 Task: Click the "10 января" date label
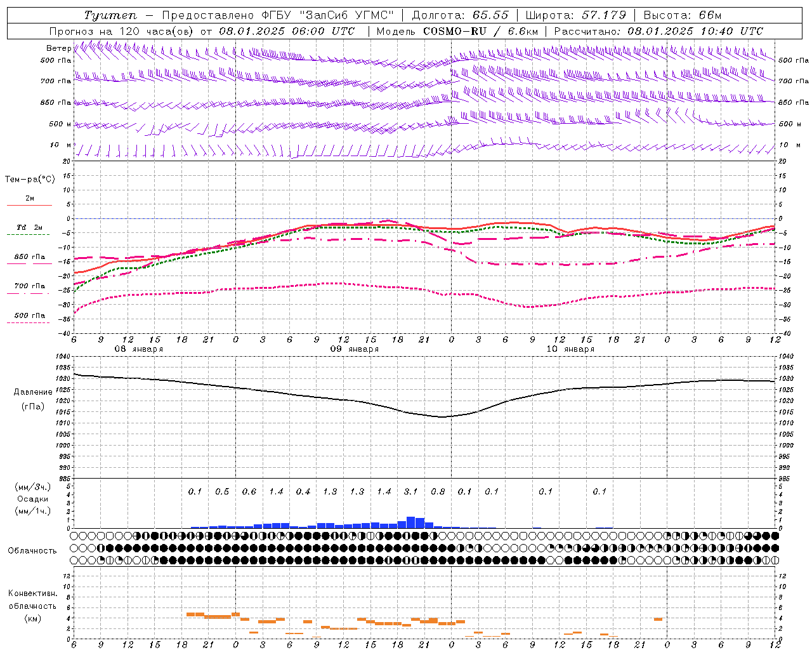570,349
